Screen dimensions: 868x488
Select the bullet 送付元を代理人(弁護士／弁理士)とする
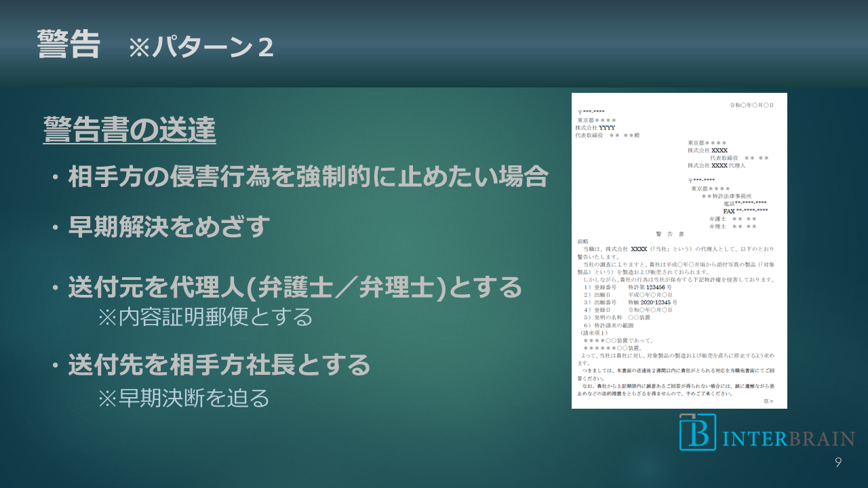pos(295,287)
